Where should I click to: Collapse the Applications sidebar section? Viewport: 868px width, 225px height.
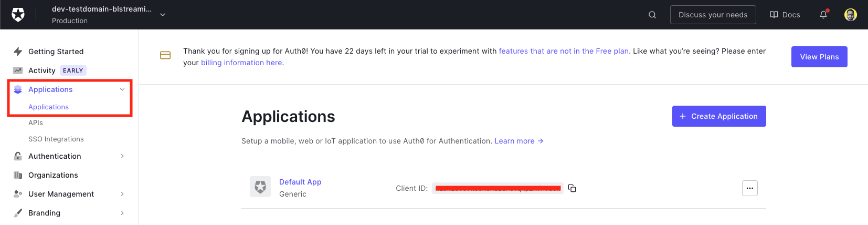pos(122,89)
